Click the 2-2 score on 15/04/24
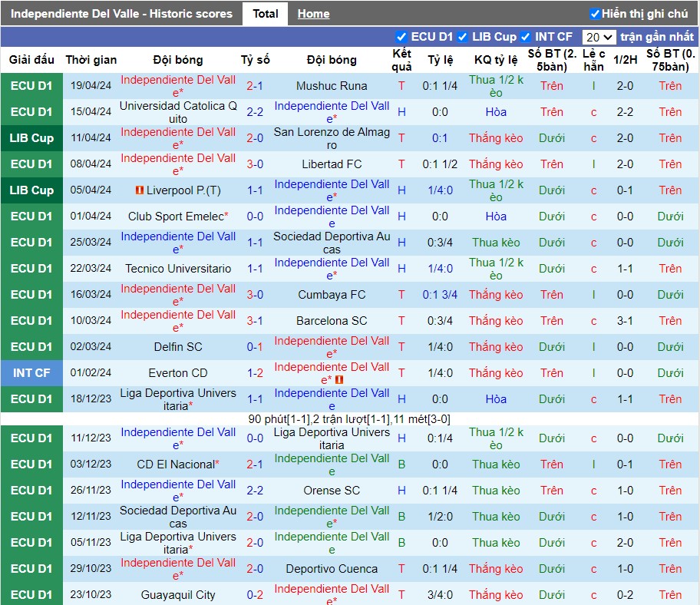The height and width of the screenshot is (605, 700). (255, 112)
